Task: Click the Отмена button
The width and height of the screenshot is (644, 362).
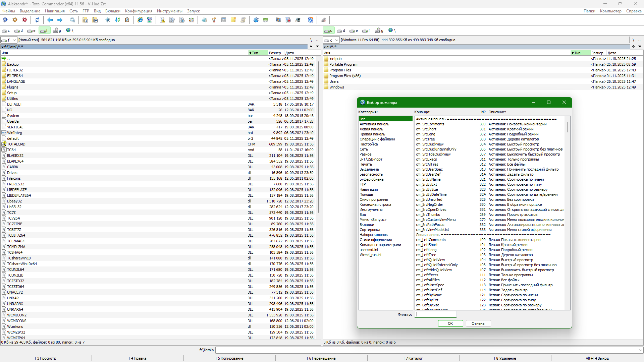Action: pyautogui.click(x=478, y=323)
